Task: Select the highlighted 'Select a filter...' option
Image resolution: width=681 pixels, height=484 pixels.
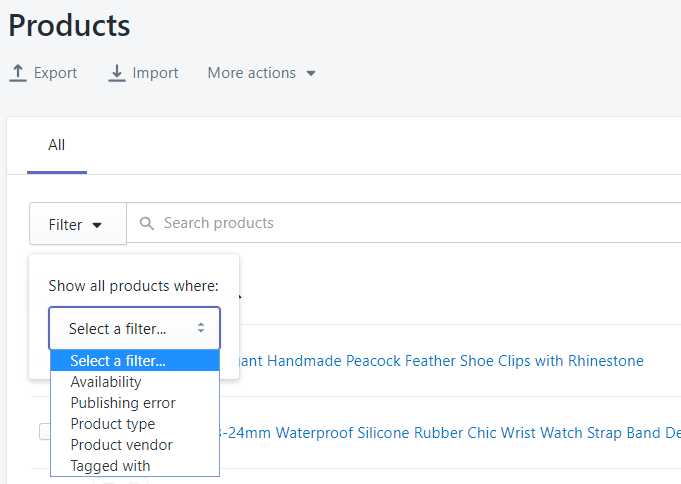Action: [118, 361]
